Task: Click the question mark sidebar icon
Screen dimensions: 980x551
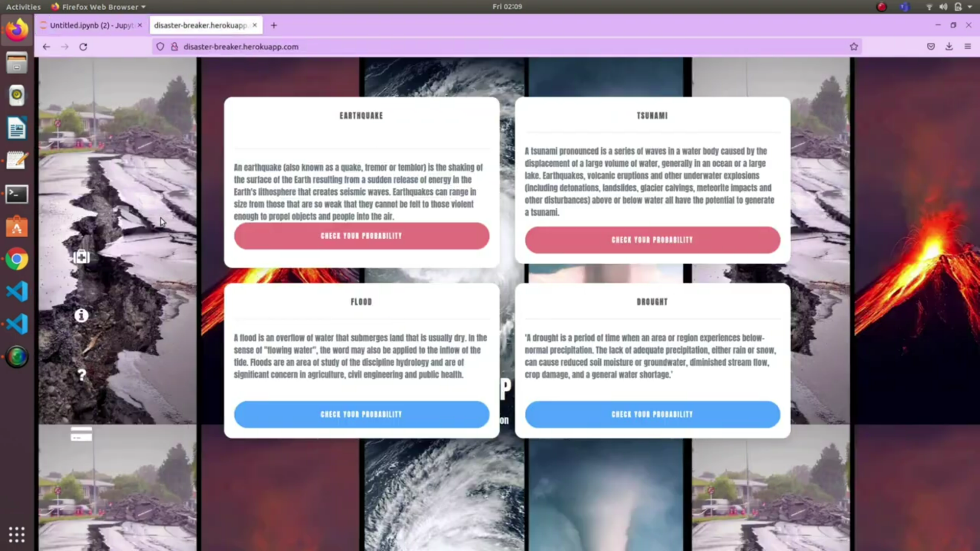Action: pos(82,375)
